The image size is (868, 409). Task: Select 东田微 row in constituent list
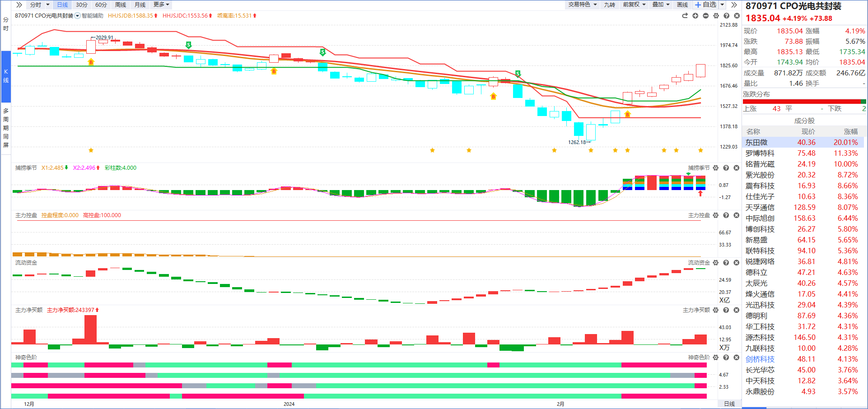pyautogui.click(x=803, y=143)
